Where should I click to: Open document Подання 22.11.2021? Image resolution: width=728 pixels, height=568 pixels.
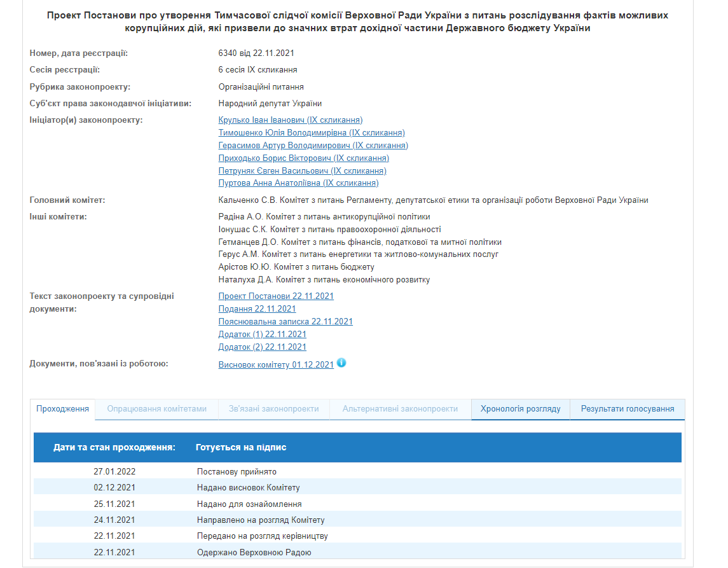point(257,309)
